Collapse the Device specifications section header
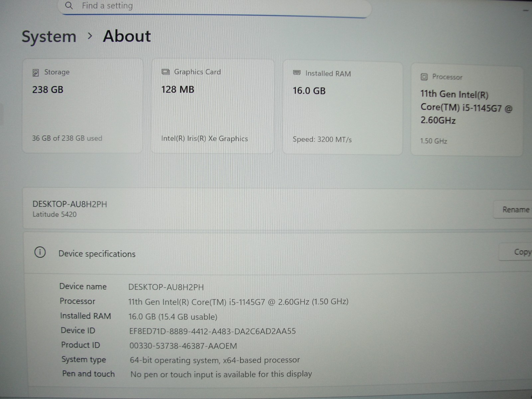Viewport: 532px width, 399px height. pos(278,253)
